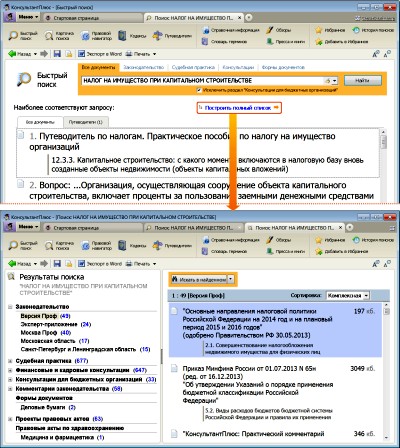Open Правовой навигатор in bottom results window
The height and width of the screenshot is (448, 400).
pos(96,245)
